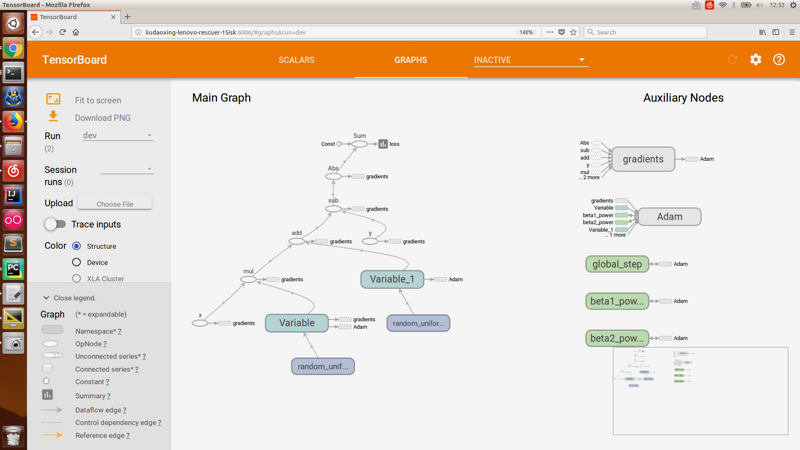Viewport: 800px width, 450px height.
Task: Open the Run dropdown showing dev
Action: [x=118, y=135]
